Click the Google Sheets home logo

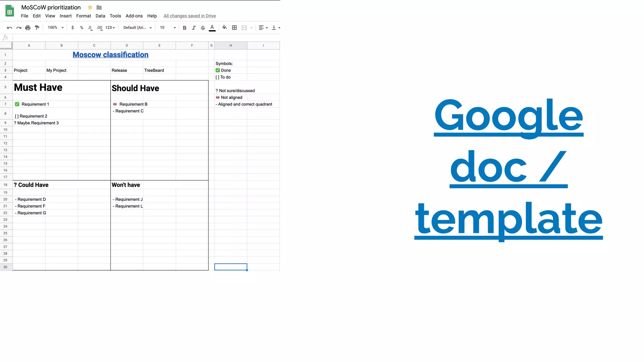pos(10,11)
